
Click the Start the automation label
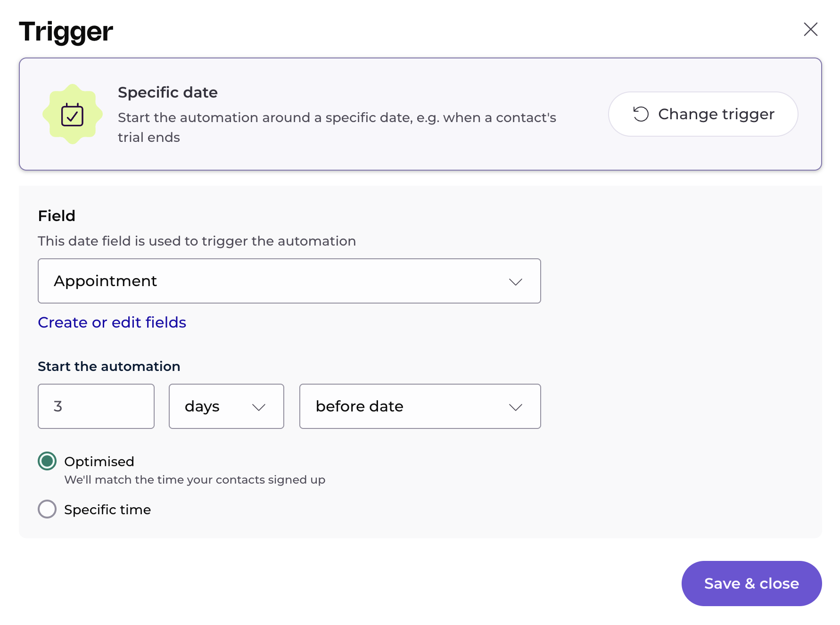pyautogui.click(x=109, y=366)
